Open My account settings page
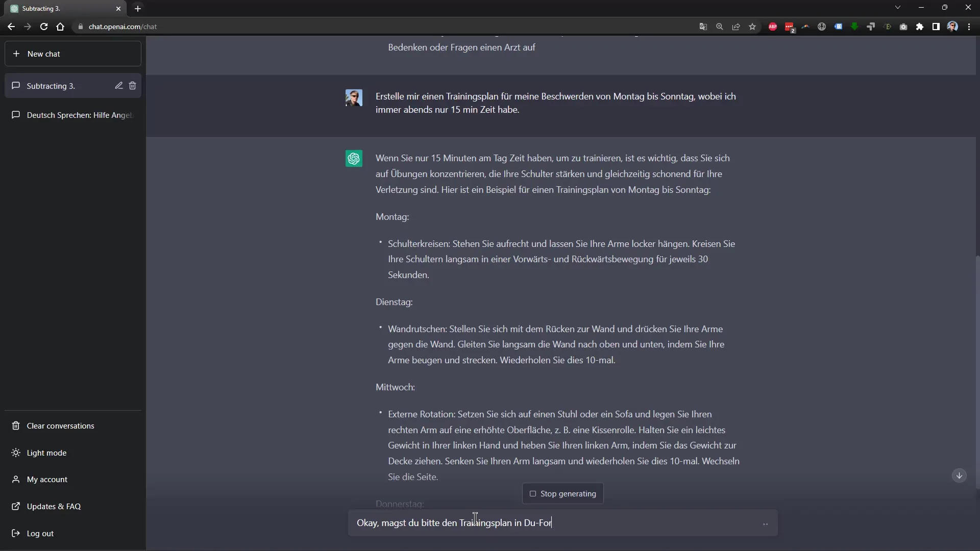The image size is (980, 551). click(47, 479)
